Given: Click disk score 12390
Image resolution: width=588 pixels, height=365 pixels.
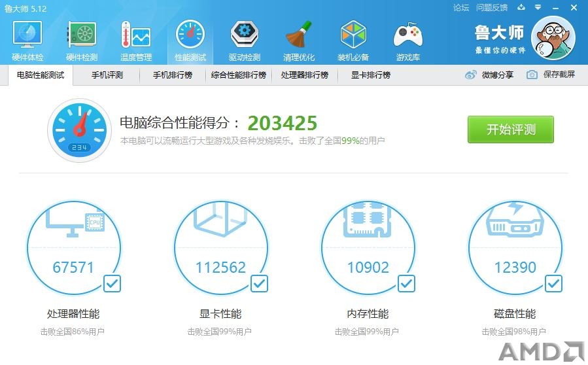Looking at the screenshot, I should pos(515,268).
